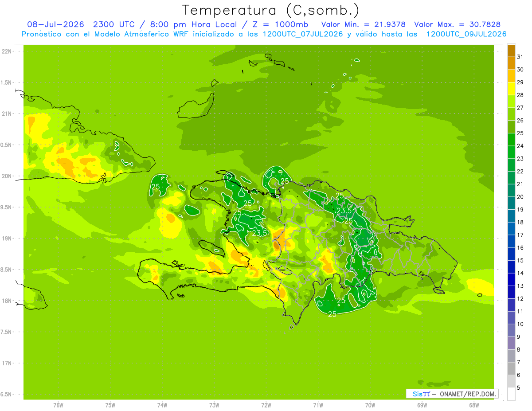Click the colorbar label "31"
Image resolution: width=532 pixels, height=411 pixels.
pos(520,57)
